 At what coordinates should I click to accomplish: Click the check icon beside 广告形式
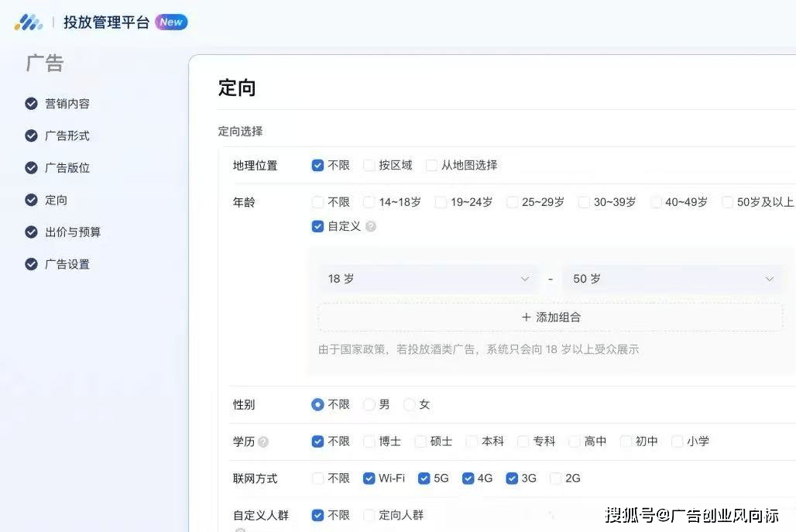click(x=31, y=136)
